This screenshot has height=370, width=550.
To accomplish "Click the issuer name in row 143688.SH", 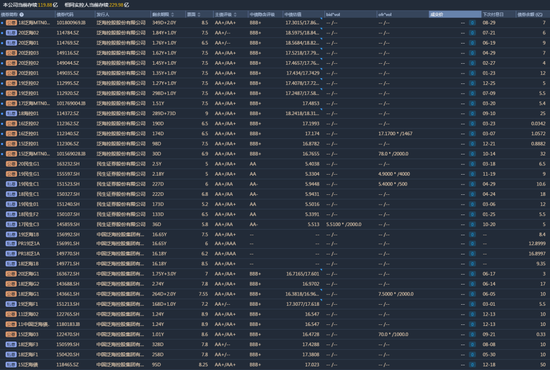I will (x=120, y=284).
